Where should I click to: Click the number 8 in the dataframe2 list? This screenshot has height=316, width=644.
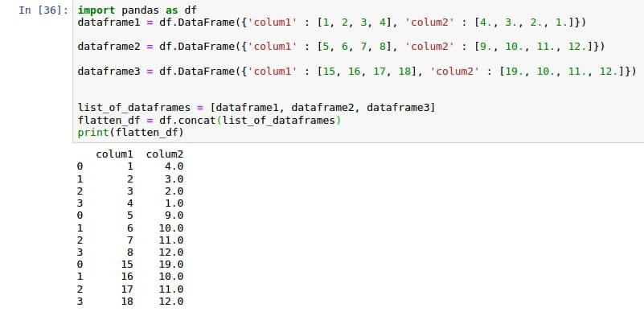pyautogui.click(x=383, y=47)
